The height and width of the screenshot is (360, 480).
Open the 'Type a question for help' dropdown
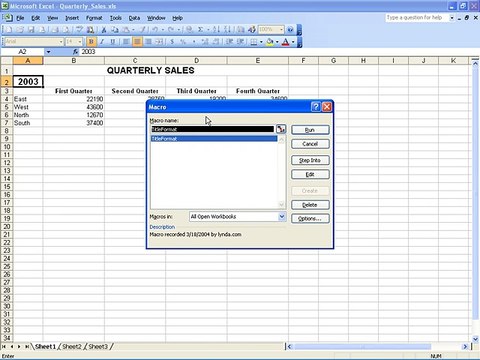pos(452,18)
